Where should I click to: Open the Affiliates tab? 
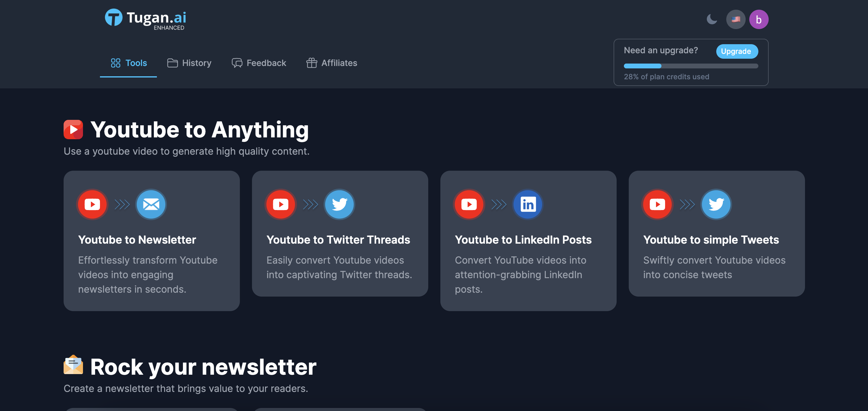(332, 63)
